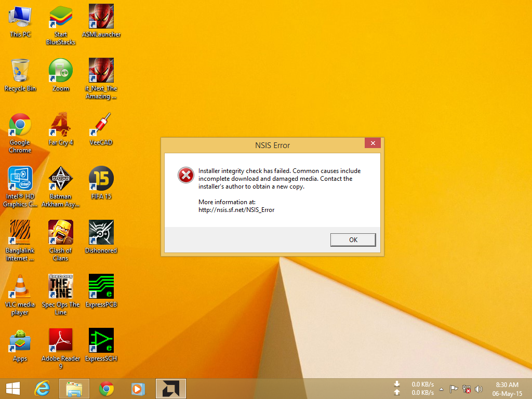Click the network status tray icon

coord(467,389)
